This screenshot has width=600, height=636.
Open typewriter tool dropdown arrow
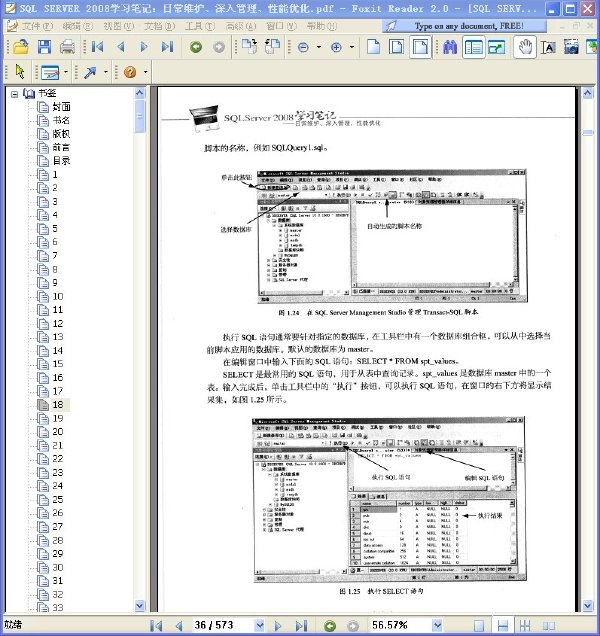[66, 72]
